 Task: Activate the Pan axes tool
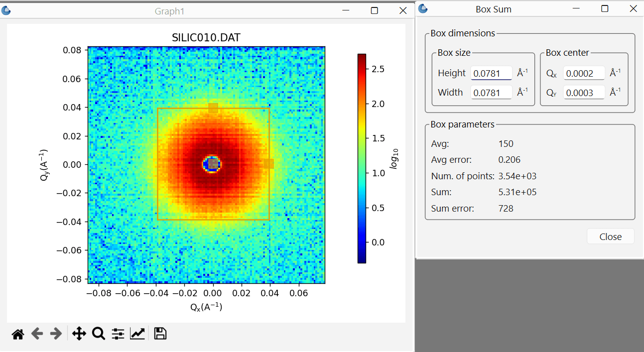tap(79, 334)
